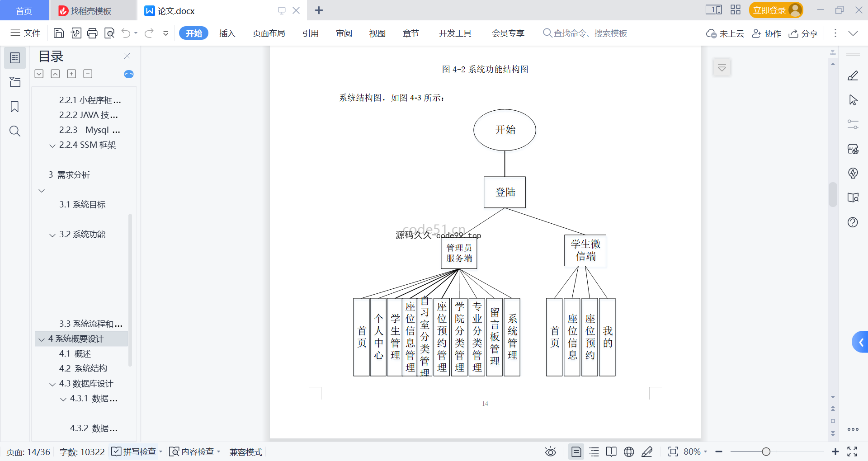
Task: Click the Save icon in toolbar
Action: tap(59, 33)
